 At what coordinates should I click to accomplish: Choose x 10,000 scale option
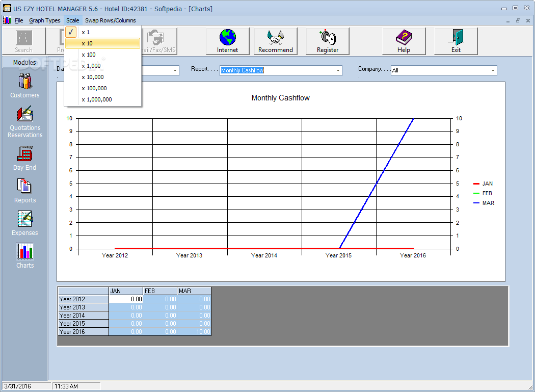tap(102, 77)
